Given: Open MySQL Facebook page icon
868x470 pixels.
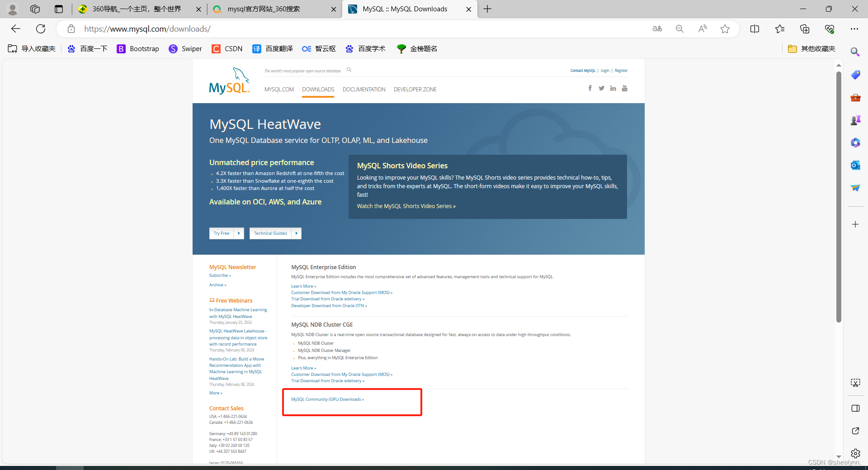Looking at the screenshot, I should pyautogui.click(x=590, y=88).
